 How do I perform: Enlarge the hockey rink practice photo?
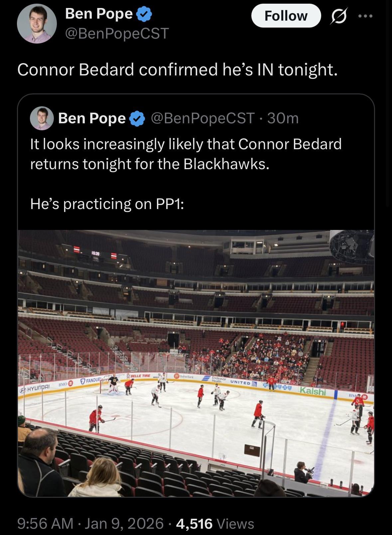[196, 363]
